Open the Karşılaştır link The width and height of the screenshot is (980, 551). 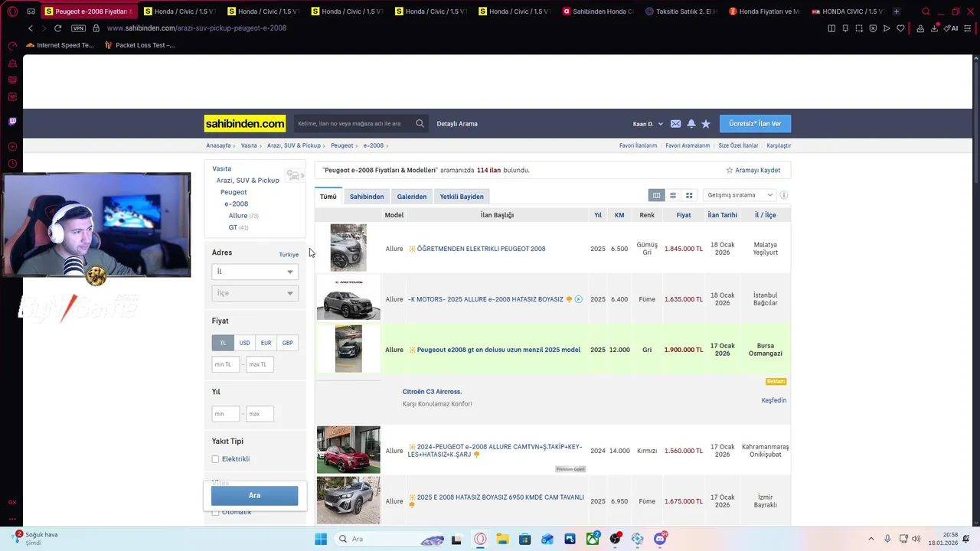tap(779, 145)
